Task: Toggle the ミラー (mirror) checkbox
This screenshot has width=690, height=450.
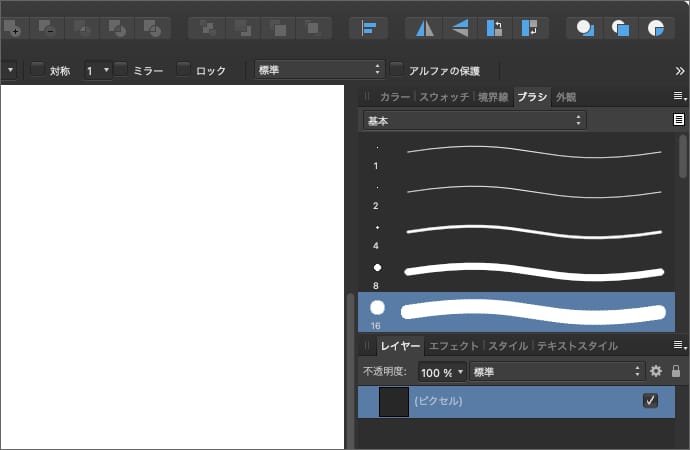Action: 121,70
